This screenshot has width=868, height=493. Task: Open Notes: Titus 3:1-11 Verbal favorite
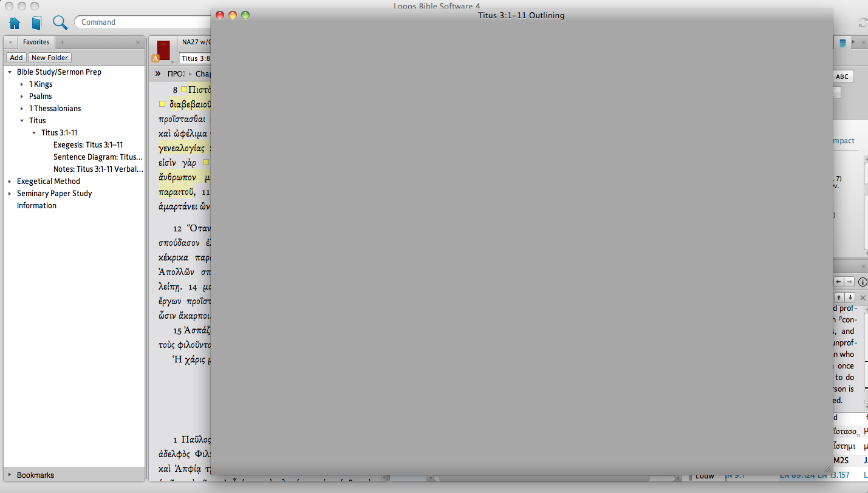click(98, 169)
